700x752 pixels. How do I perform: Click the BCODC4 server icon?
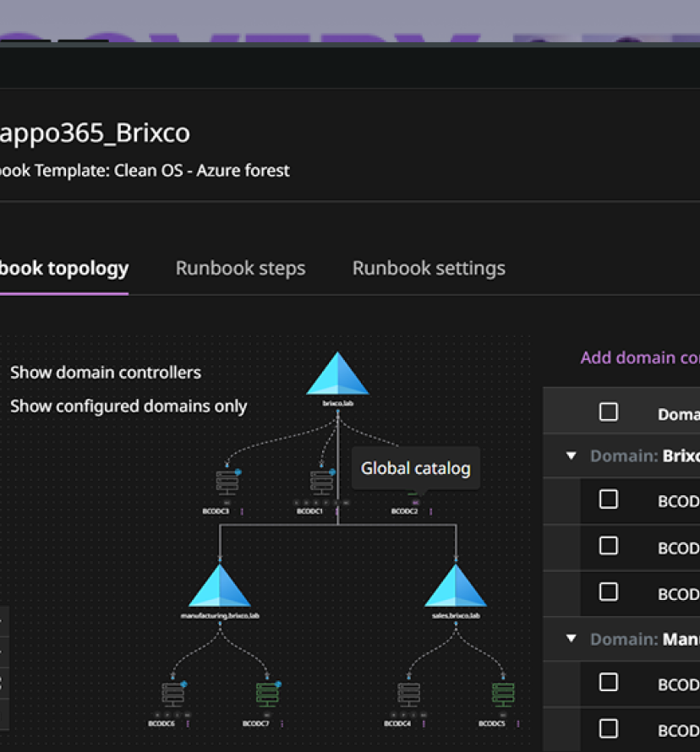click(x=408, y=695)
